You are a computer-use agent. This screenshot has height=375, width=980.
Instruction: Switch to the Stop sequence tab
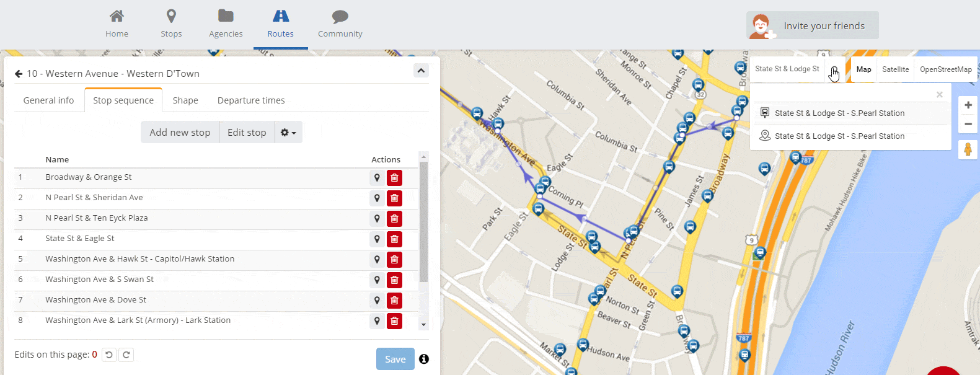pyautogui.click(x=123, y=100)
